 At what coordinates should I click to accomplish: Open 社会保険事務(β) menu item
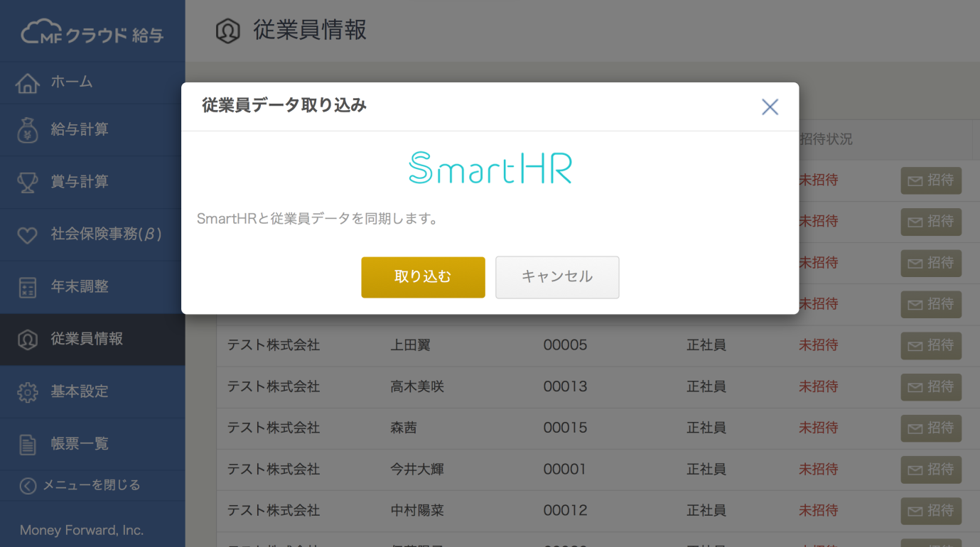pos(92,234)
